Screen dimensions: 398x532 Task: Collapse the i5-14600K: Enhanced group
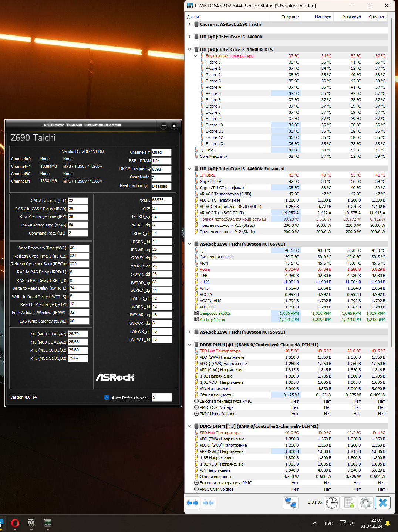(190, 169)
